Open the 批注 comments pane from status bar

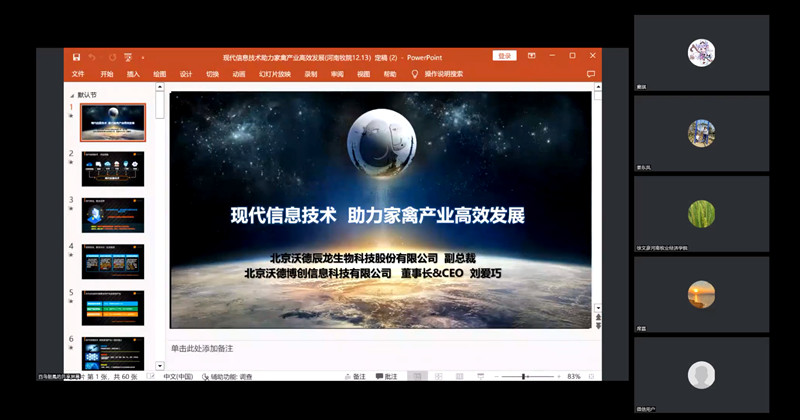[385, 377]
